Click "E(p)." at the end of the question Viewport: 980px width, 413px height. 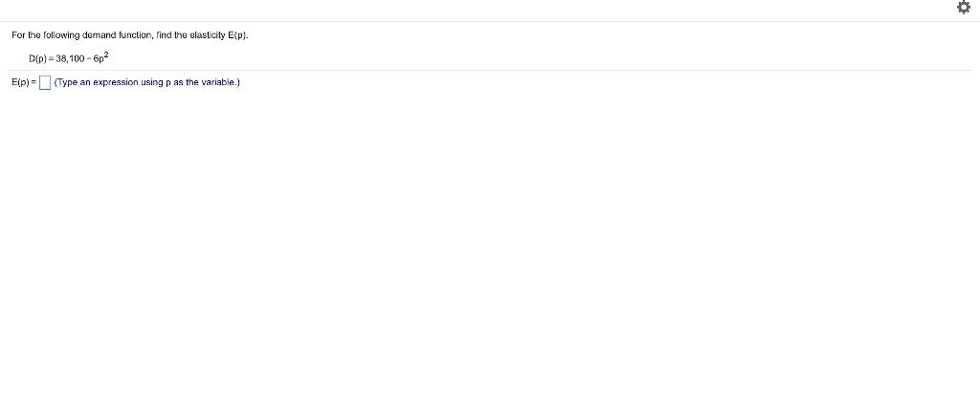[238, 35]
